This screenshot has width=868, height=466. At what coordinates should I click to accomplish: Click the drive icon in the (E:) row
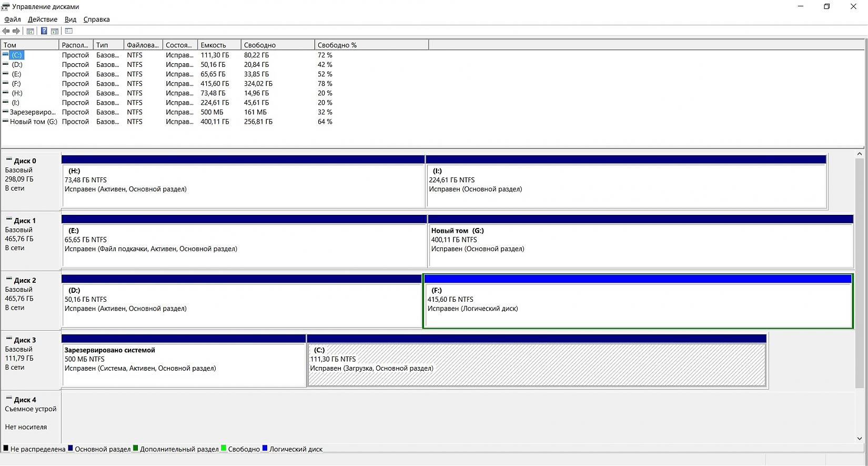click(x=5, y=74)
